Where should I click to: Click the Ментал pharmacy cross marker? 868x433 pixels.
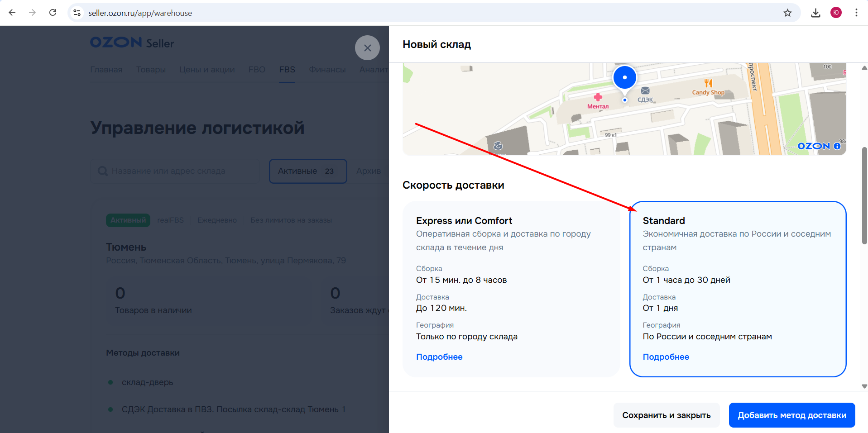(598, 97)
